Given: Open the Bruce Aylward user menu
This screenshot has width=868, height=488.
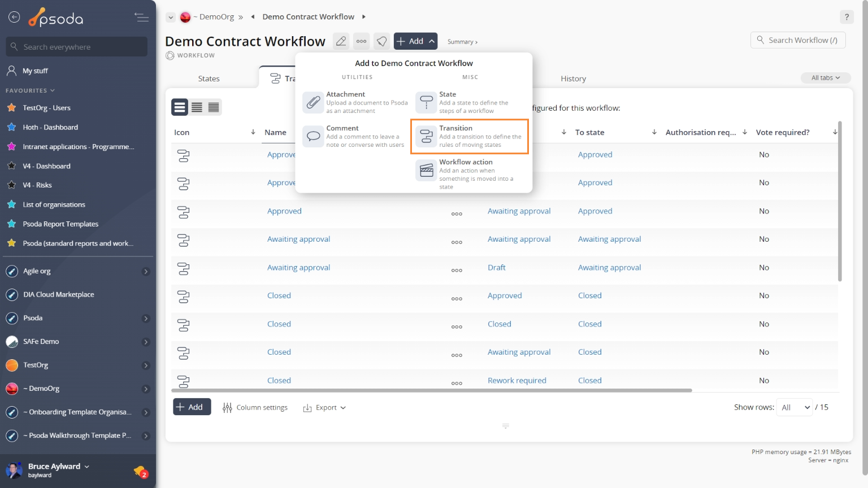Looking at the screenshot, I should (x=59, y=467).
